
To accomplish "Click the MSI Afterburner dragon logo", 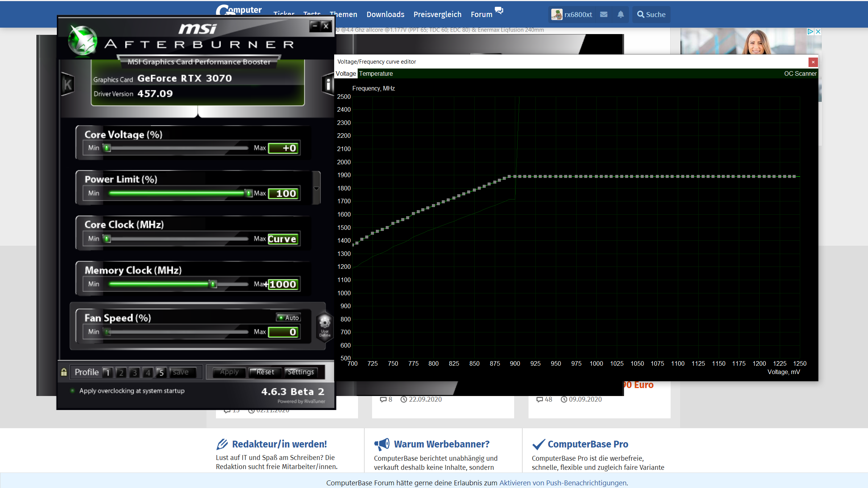I will (83, 41).
